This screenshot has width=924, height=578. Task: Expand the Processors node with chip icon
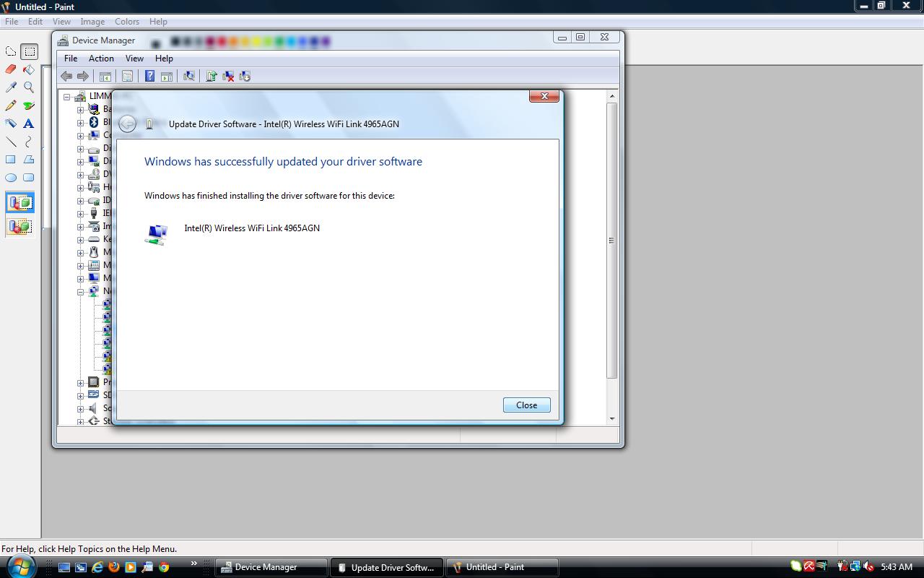(x=81, y=383)
